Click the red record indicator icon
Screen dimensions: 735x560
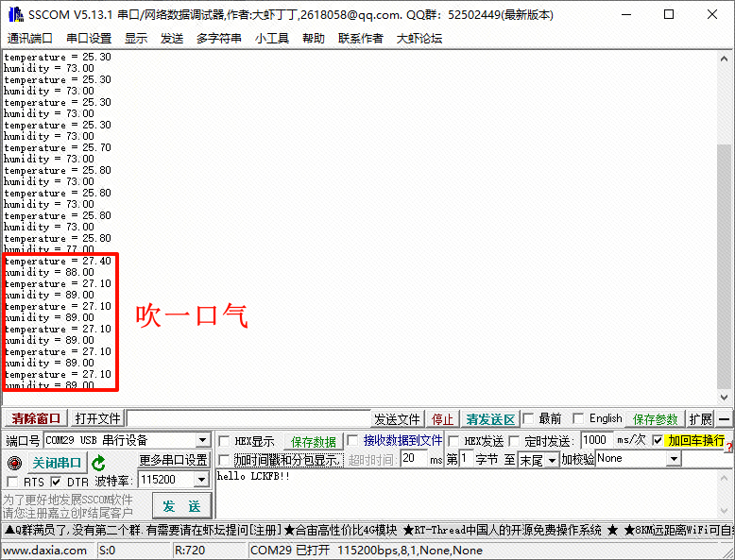[13, 463]
